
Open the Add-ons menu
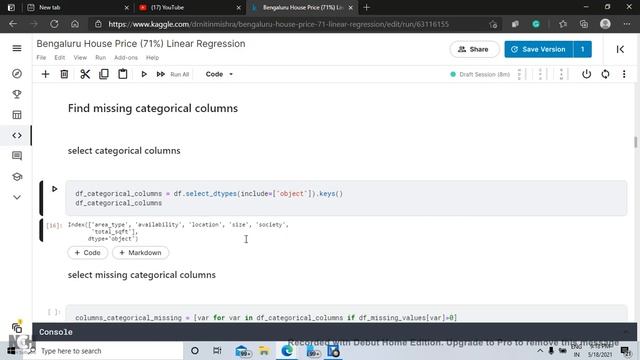126,58
